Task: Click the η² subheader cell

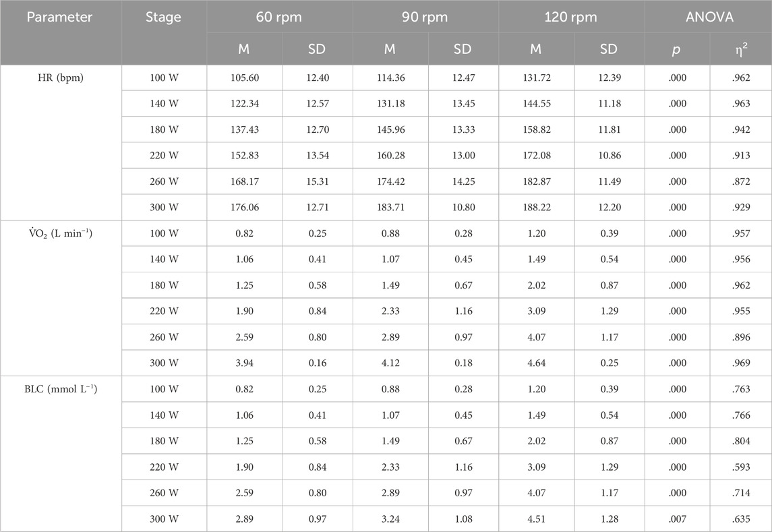Action: tap(741, 49)
